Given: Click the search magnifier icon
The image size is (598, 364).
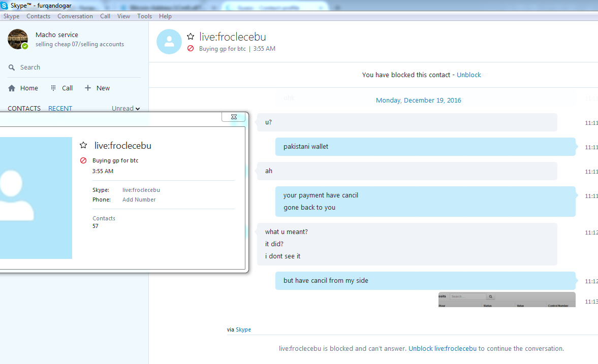Looking at the screenshot, I should click(x=12, y=68).
